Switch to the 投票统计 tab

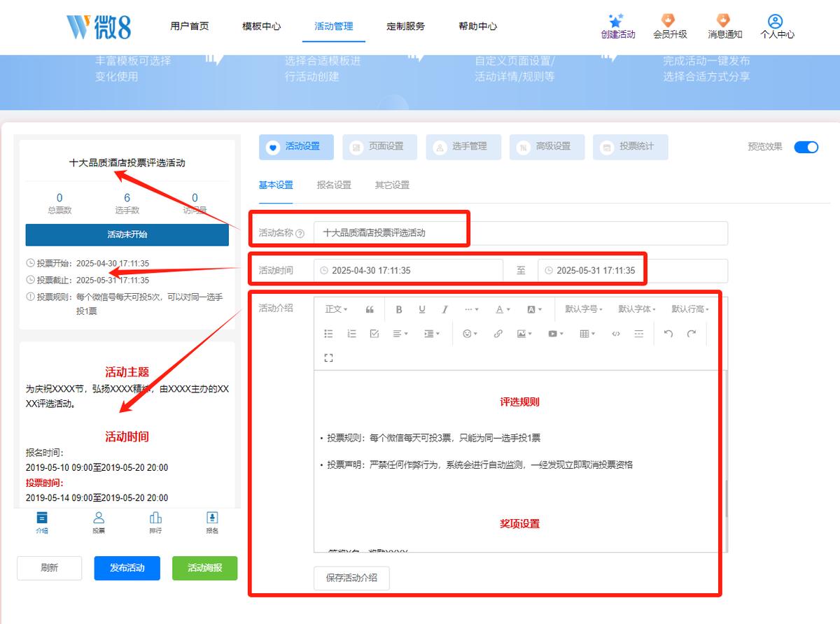coord(630,147)
